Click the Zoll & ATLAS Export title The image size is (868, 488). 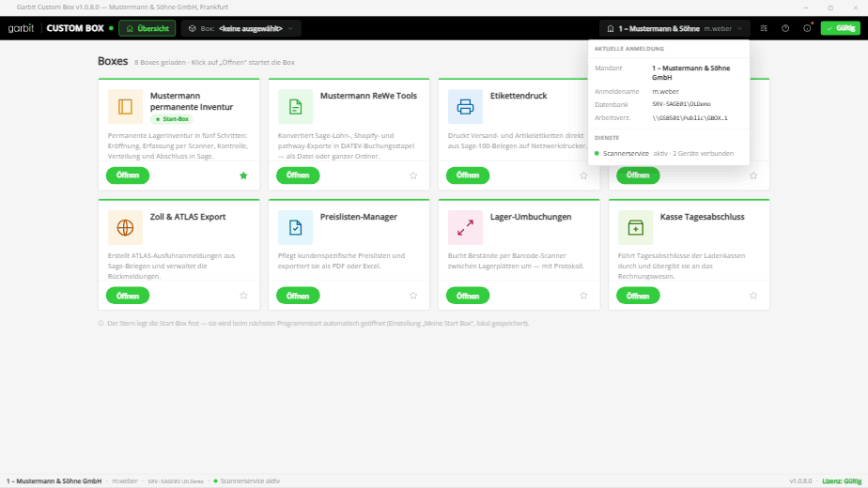(x=188, y=217)
